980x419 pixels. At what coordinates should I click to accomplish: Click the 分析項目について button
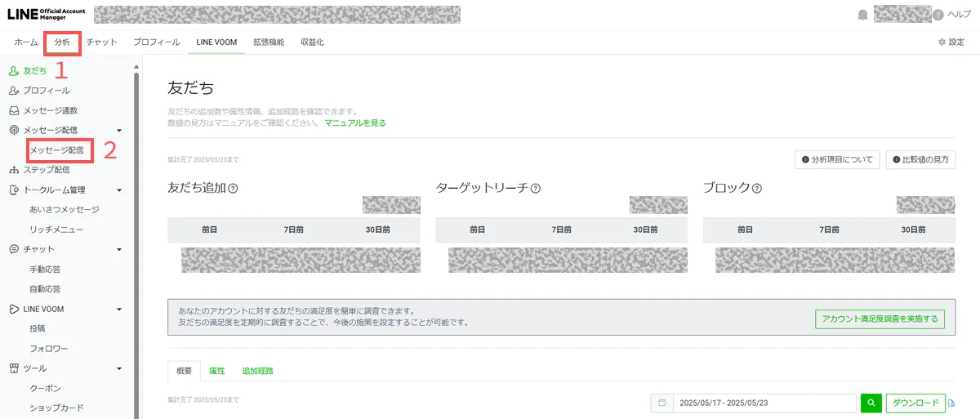[837, 159]
